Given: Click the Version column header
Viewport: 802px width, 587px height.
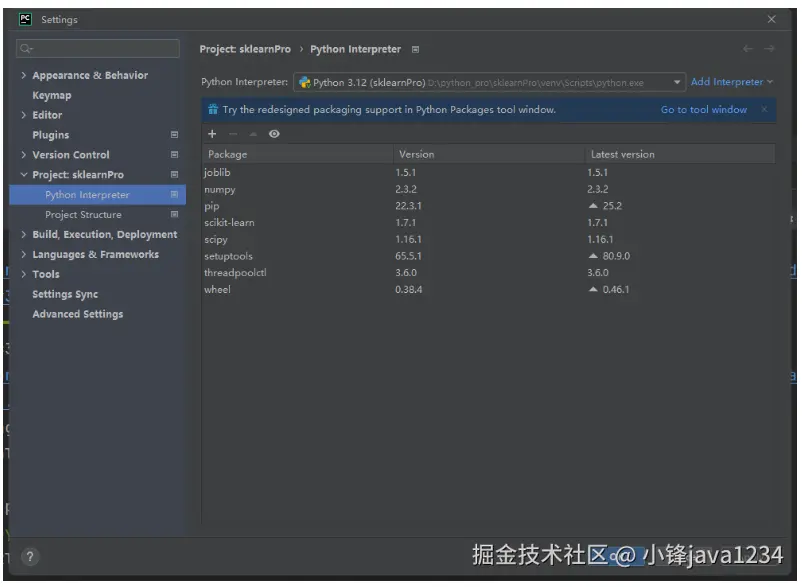Looking at the screenshot, I should point(489,154).
